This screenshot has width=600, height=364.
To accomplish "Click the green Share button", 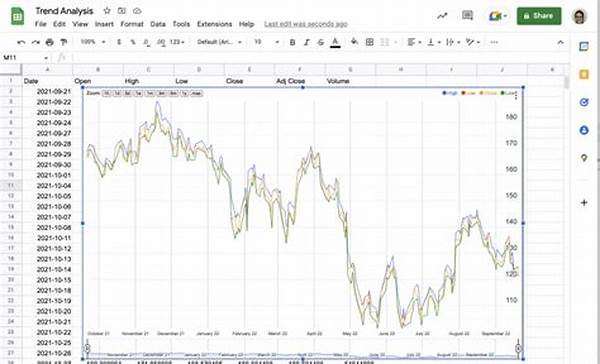I will 539,16.
